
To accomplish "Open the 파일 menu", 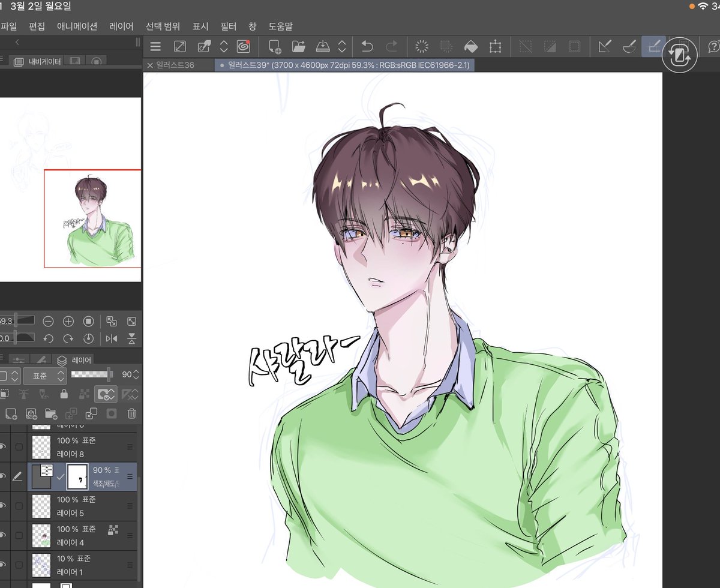I will coord(9,26).
